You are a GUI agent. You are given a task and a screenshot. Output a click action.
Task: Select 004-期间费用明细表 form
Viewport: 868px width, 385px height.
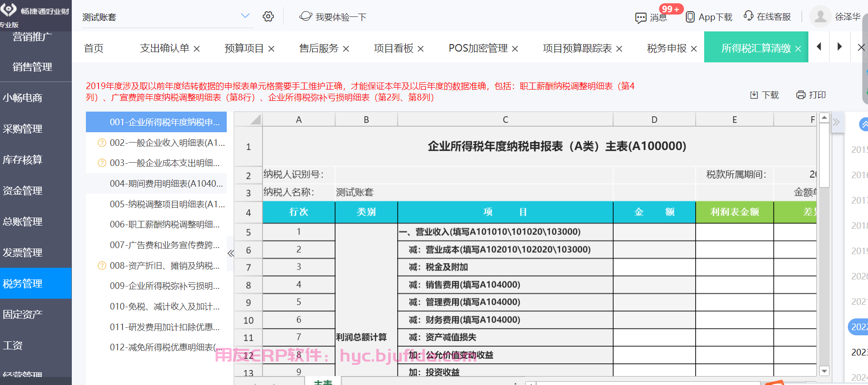[156, 183]
